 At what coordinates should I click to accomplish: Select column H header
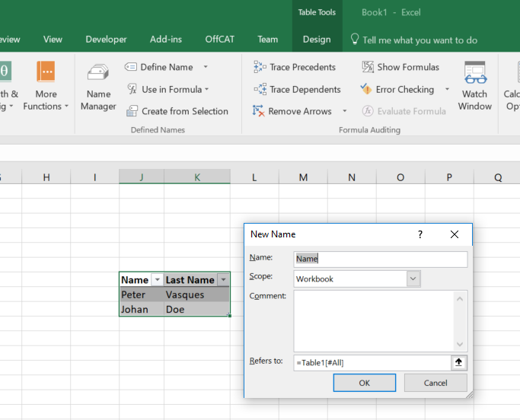46,177
